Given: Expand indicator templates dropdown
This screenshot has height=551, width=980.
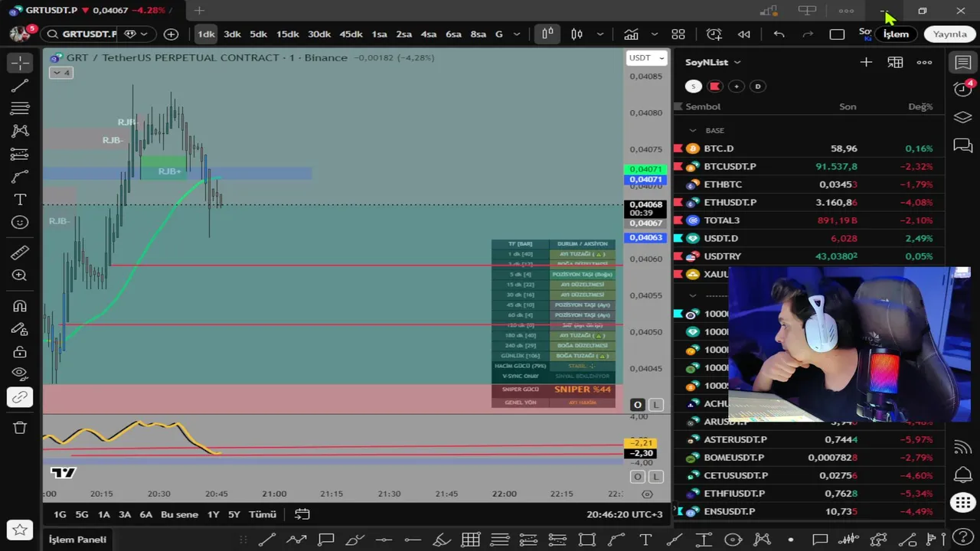Looking at the screenshot, I should [x=655, y=34].
